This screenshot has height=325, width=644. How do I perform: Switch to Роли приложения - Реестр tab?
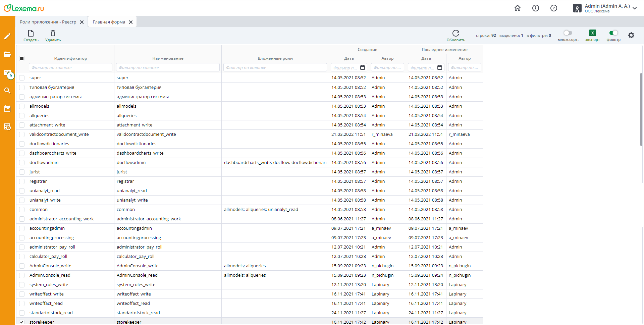point(48,22)
